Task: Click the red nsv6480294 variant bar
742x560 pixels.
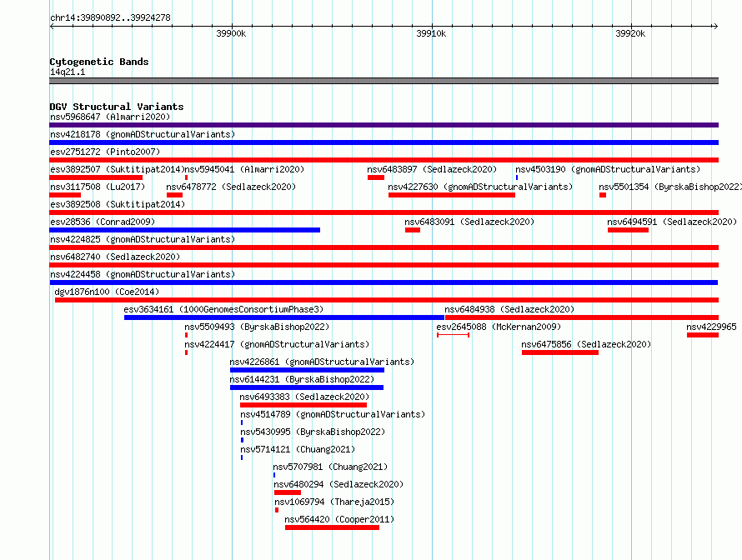Action: click(288, 492)
